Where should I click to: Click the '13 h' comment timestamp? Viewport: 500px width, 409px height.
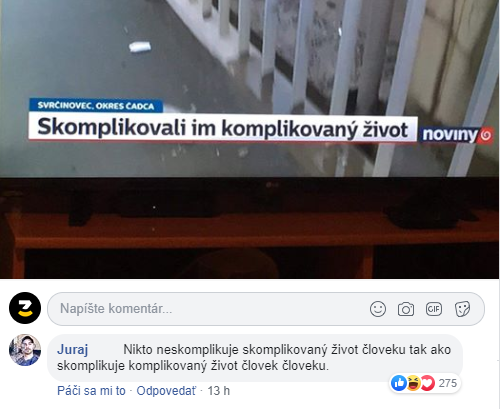[219, 391]
